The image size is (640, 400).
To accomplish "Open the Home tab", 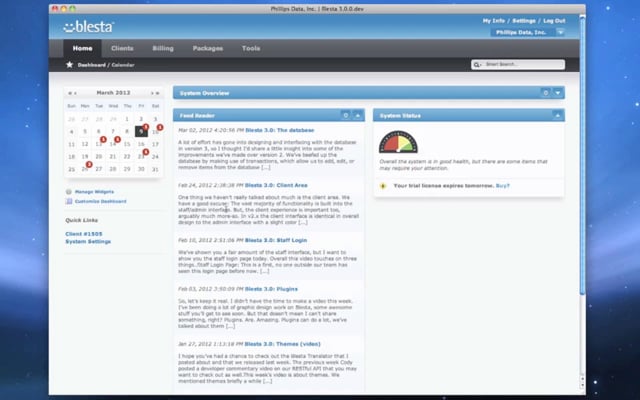I will (x=82, y=48).
